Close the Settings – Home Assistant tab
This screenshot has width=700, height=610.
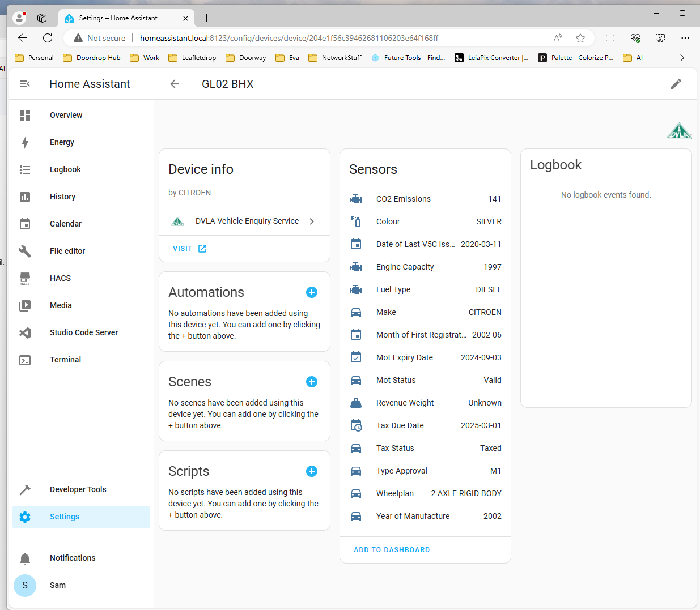[185, 18]
